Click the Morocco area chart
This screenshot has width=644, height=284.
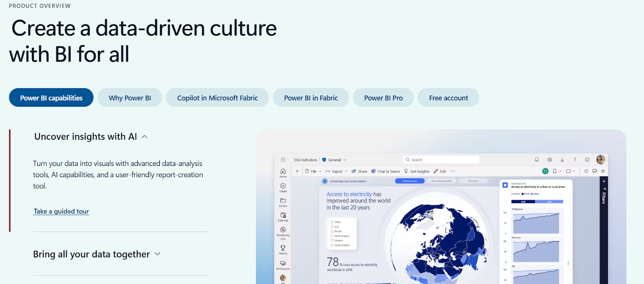point(536,251)
